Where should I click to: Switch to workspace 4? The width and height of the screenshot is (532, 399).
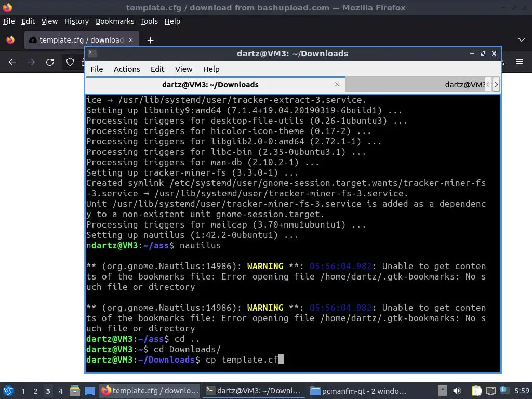point(60,391)
